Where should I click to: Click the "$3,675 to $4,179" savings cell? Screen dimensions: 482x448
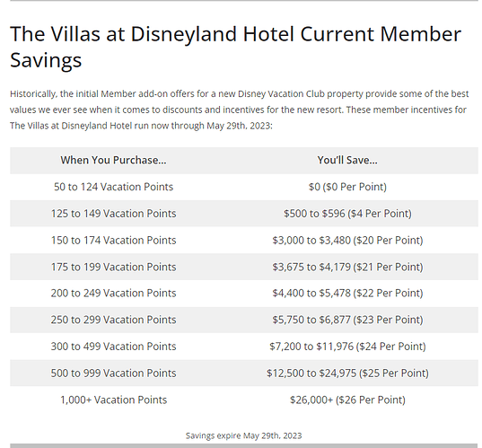click(x=347, y=267)
